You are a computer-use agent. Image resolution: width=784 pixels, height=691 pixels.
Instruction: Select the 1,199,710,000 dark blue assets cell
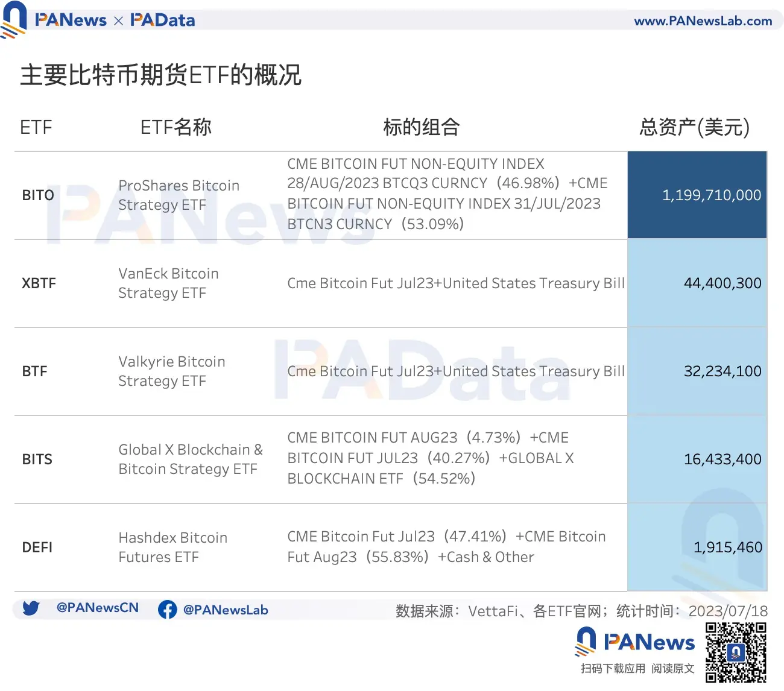[711, 195]
